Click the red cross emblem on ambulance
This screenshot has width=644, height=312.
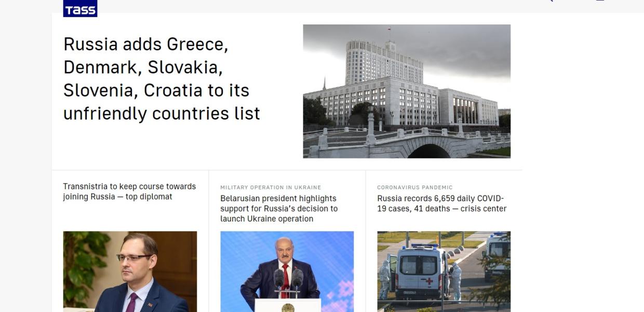[429, 281]
